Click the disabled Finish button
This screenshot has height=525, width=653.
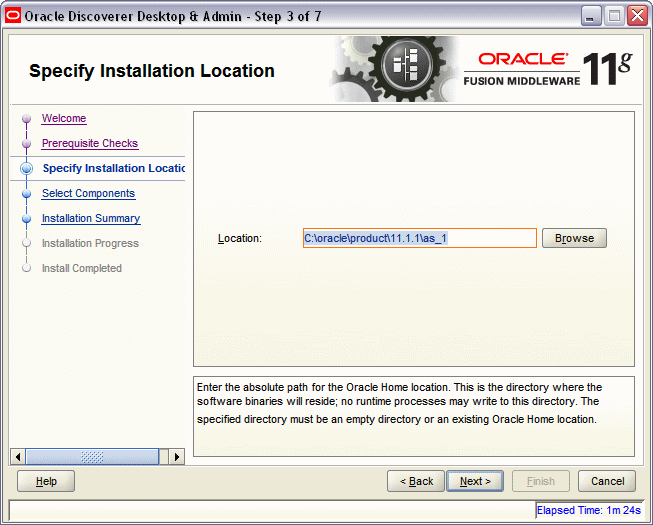pos(541,481)
